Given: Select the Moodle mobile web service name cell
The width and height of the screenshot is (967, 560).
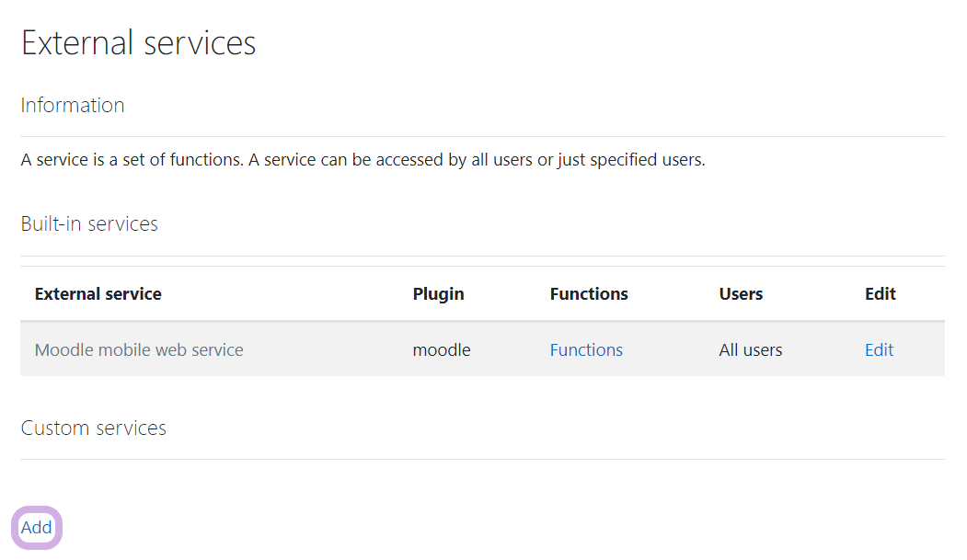Looking at the screenshot, I should click(139, 350).
